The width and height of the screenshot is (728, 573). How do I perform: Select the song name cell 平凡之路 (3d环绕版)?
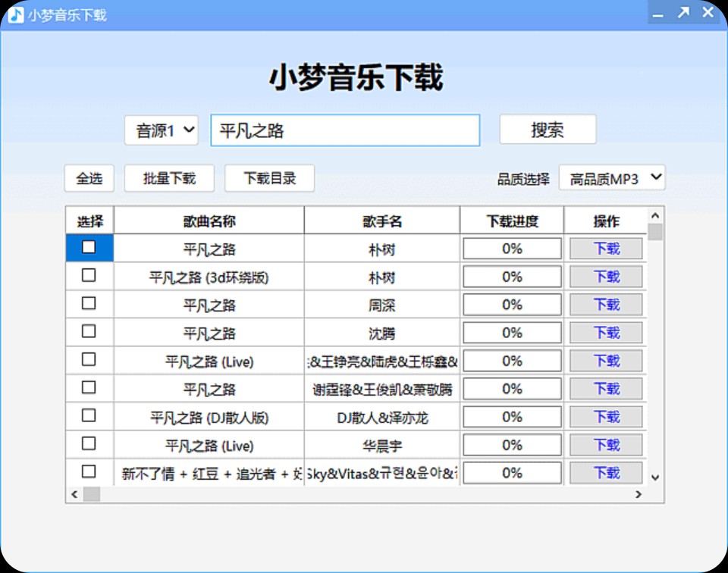209,277
